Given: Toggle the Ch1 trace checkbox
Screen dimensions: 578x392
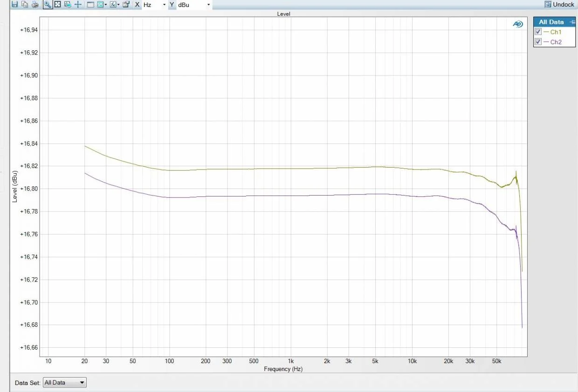Looking at the screenshot, I should coord(538,32).
